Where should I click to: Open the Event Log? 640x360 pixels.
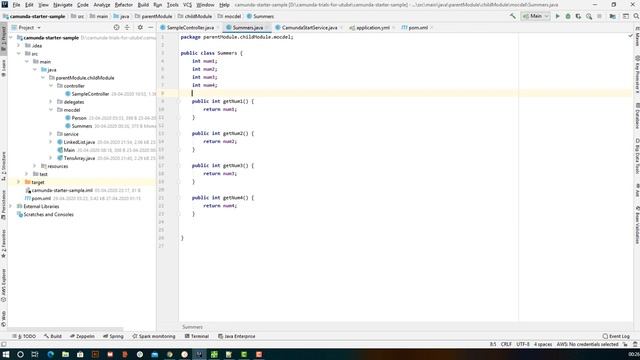[616, 336]
